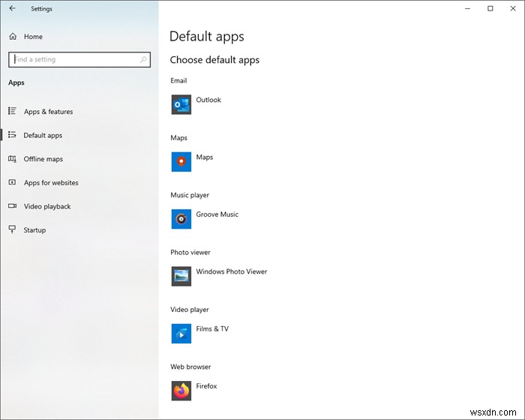Click the Photo viewer category label

pos(190,253)
